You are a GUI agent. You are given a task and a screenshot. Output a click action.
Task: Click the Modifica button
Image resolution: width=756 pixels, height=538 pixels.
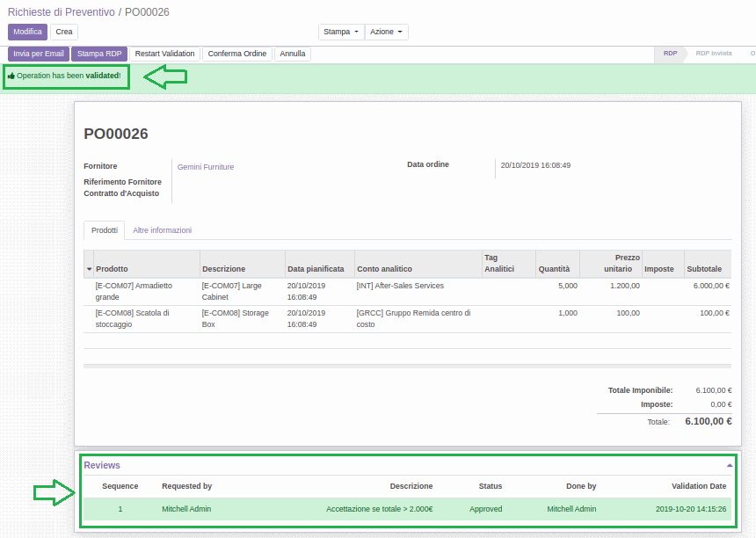(29, 31)
